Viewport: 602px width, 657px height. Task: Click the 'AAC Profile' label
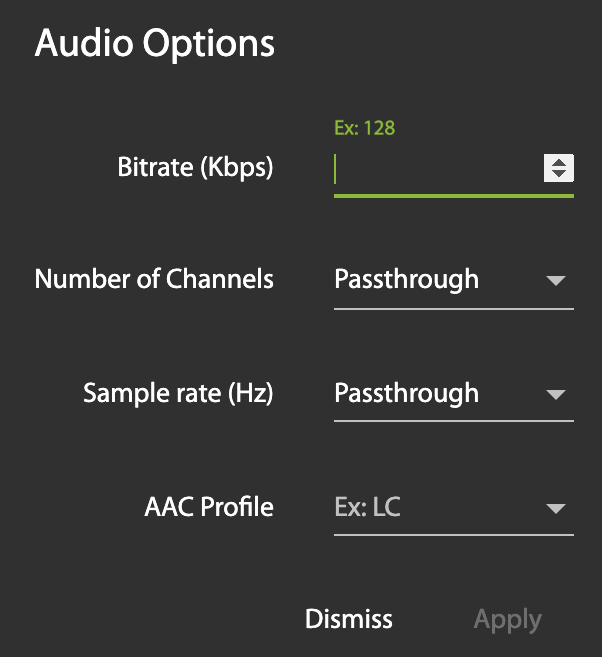pyautogui.click(x=209, y=507)
